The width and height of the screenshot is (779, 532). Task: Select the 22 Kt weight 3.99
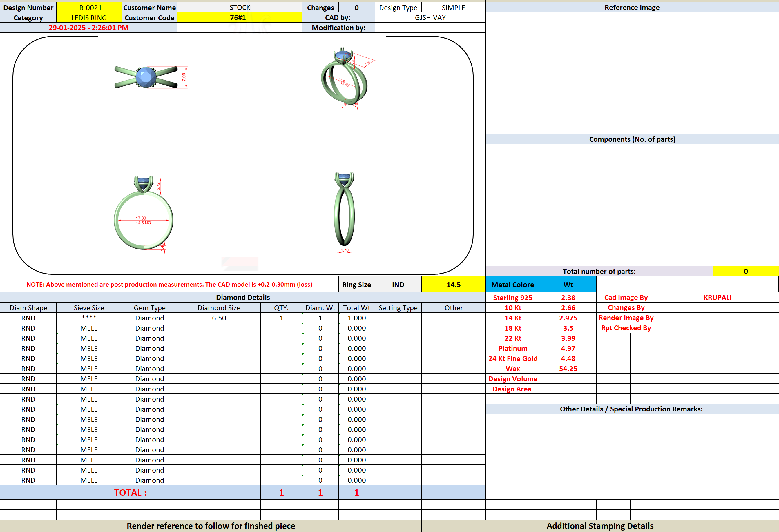click(568, 338)
